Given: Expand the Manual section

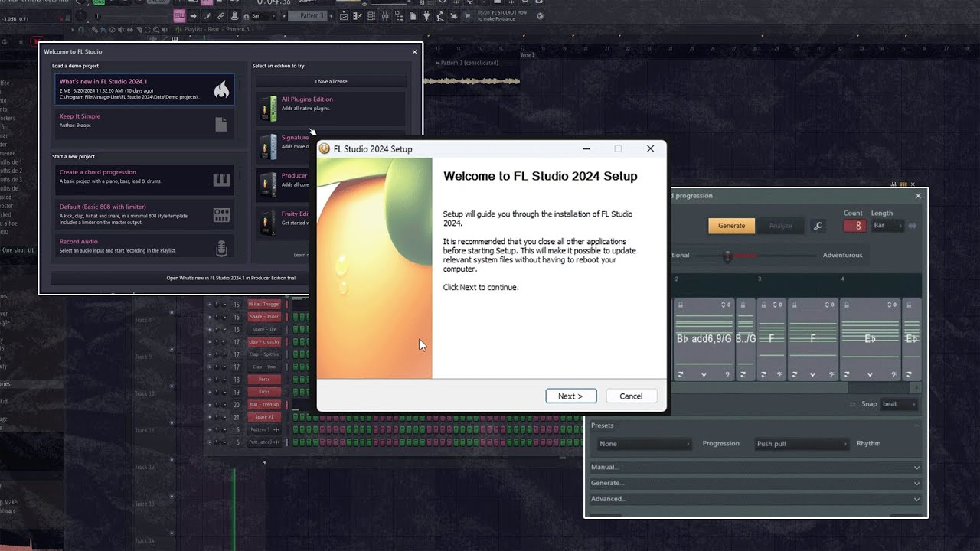Looking at the screenshot, I should coord(756,468).
